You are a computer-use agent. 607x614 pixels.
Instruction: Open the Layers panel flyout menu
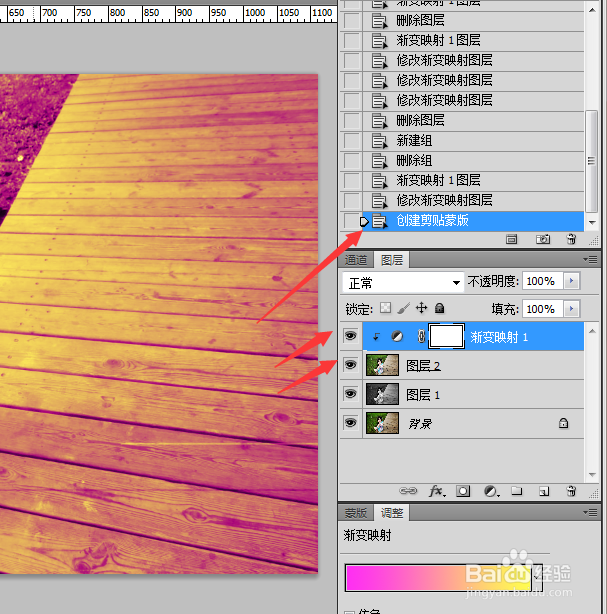(591, 260)
